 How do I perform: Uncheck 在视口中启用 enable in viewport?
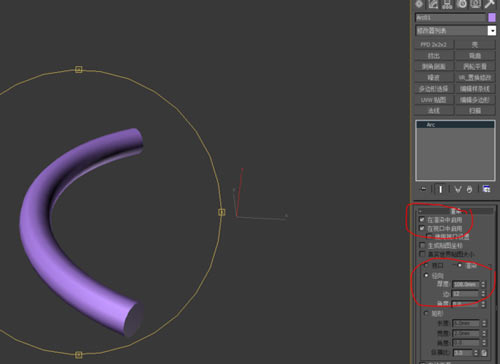[422, 228]
